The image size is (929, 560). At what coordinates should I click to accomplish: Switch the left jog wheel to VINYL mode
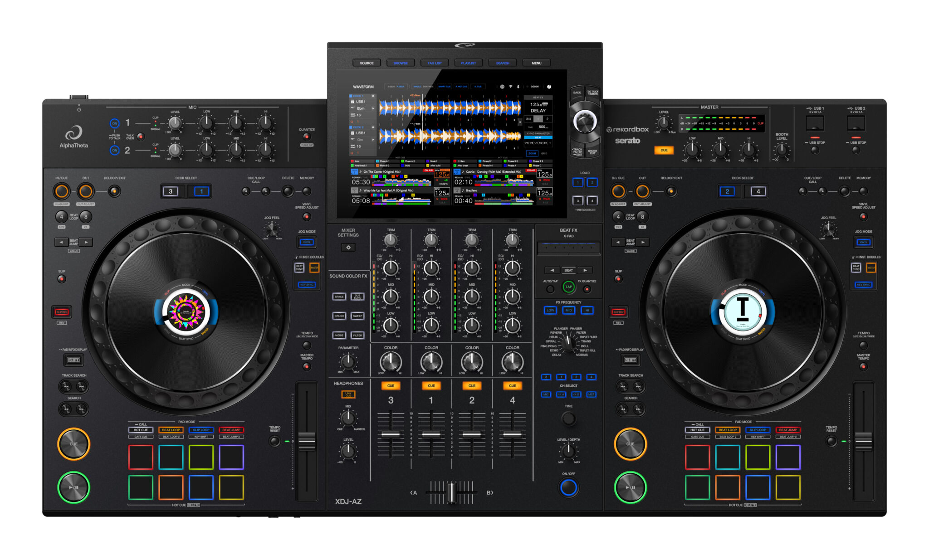click(307, 243)
